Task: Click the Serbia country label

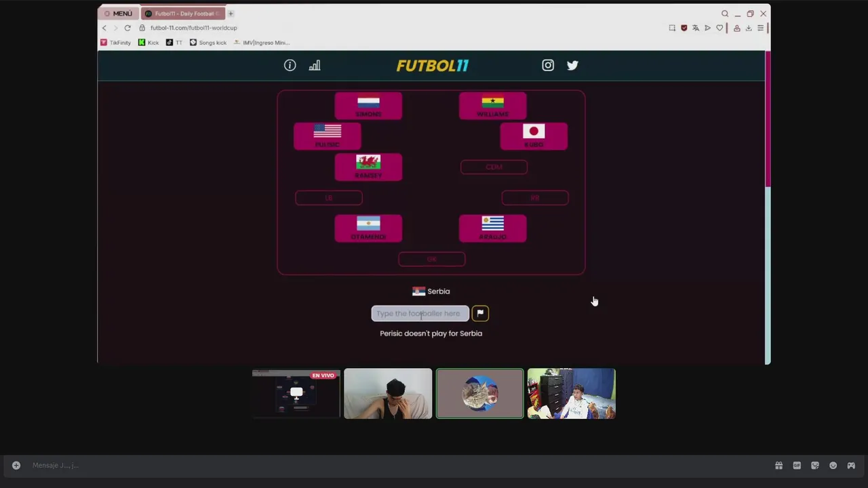Action: 431,291
